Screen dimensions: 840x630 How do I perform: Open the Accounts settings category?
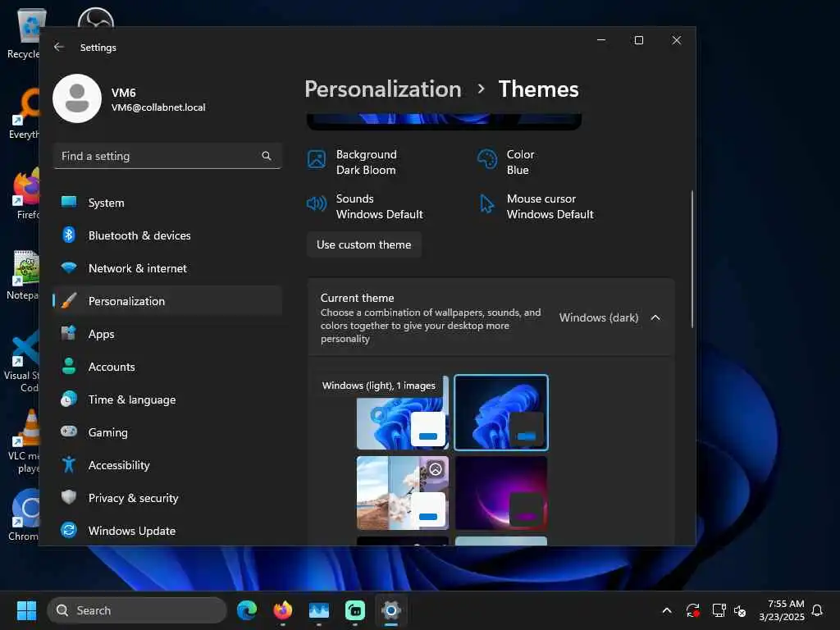point(167,367)
